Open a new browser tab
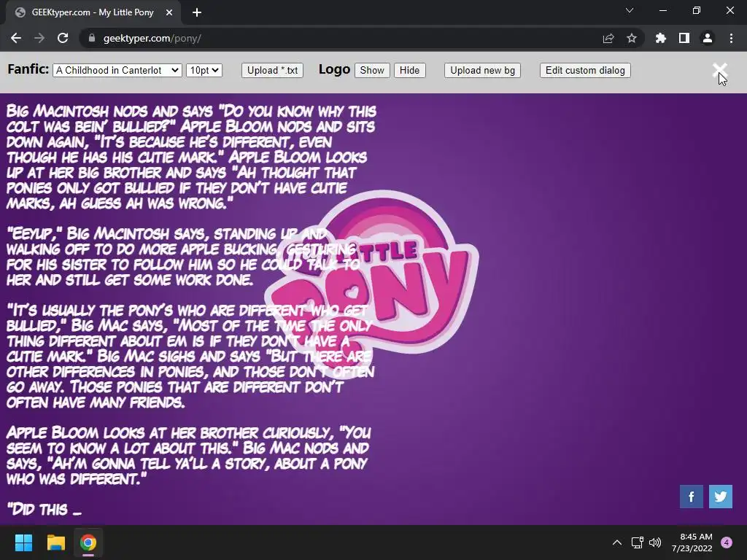Screen dimensions: 747x560 coord(197,12)
